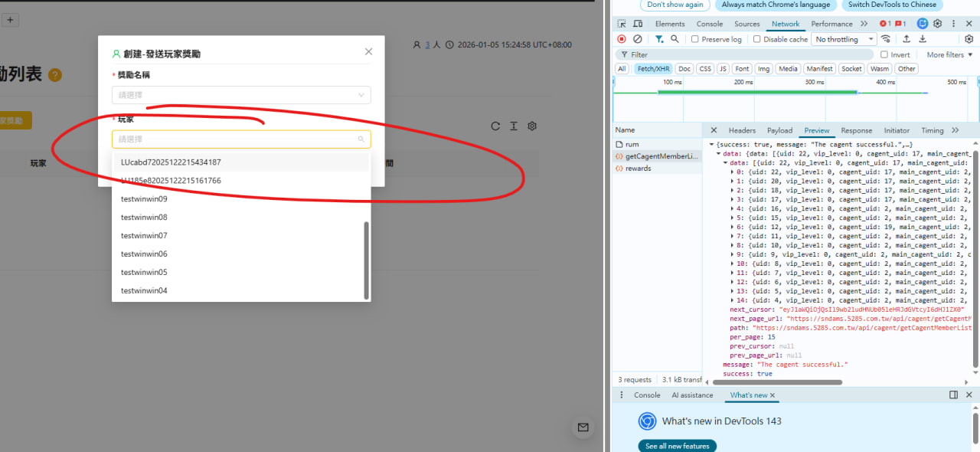Open DevTools settings gear

(x=937, y=24)
